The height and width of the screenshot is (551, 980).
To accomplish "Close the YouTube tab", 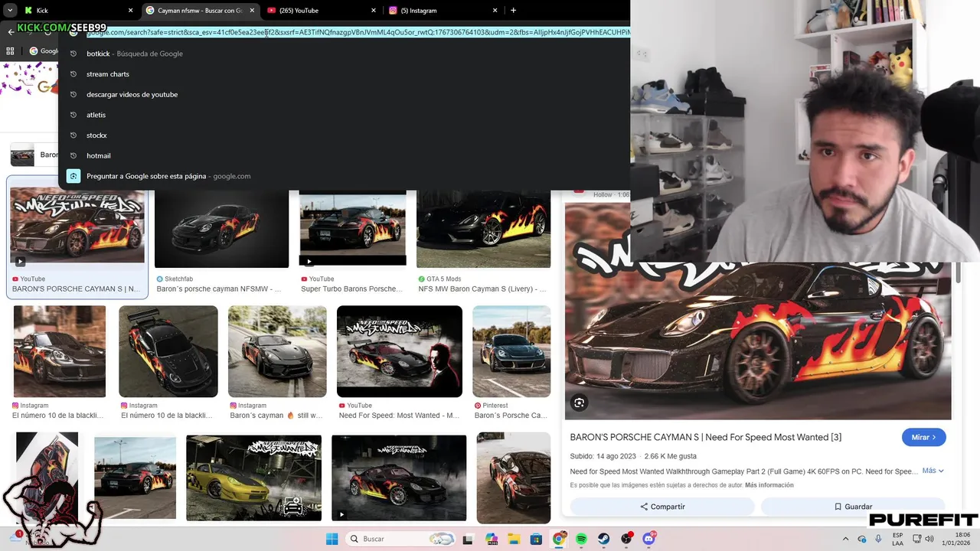I will 374,11.
